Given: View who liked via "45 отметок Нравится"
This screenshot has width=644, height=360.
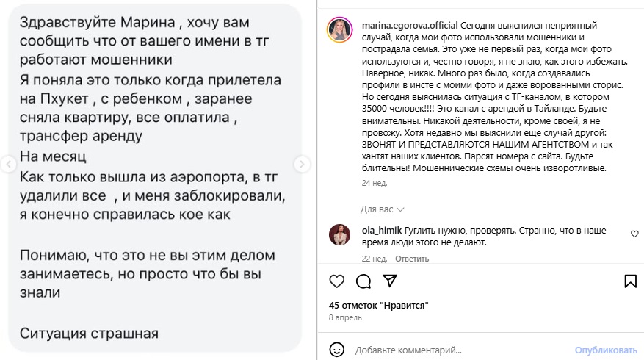Looking at the screenshot, I should [x=378, y=305].
